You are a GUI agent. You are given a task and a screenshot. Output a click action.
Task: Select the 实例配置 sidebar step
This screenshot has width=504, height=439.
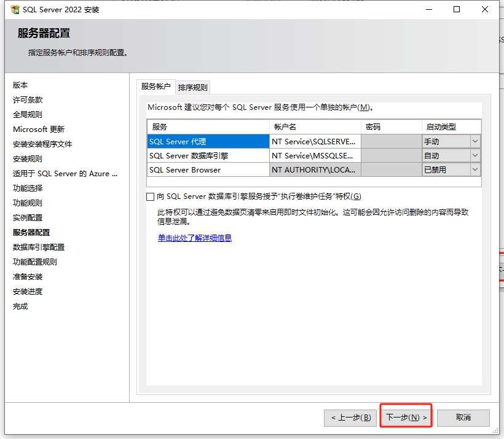click(28, 218)
